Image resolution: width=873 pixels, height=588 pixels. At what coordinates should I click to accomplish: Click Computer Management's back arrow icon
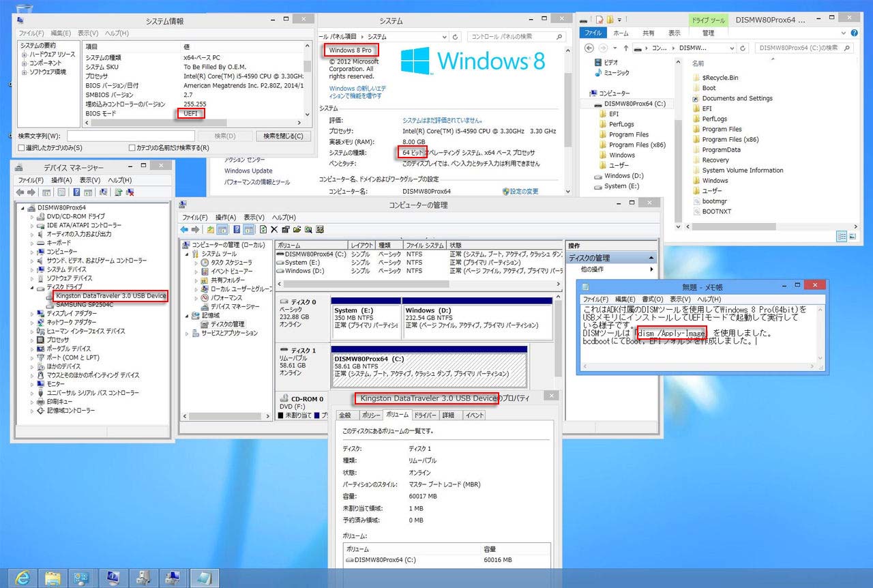tap(184, 229)
